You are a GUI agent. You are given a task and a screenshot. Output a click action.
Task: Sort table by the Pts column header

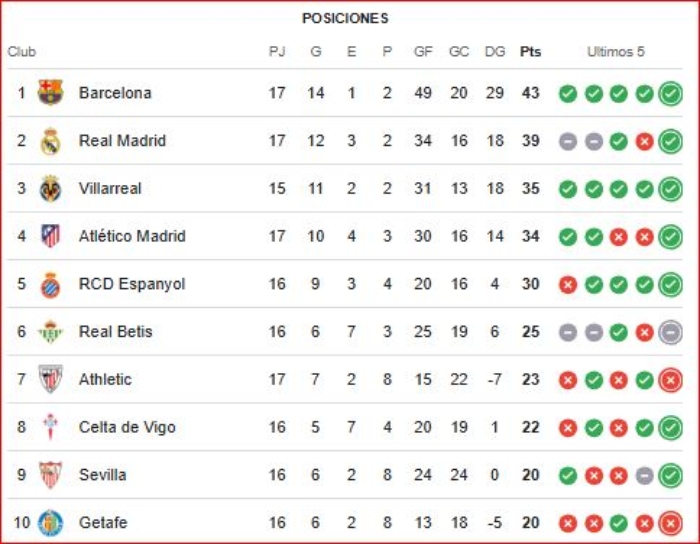[x=530, y=52]
